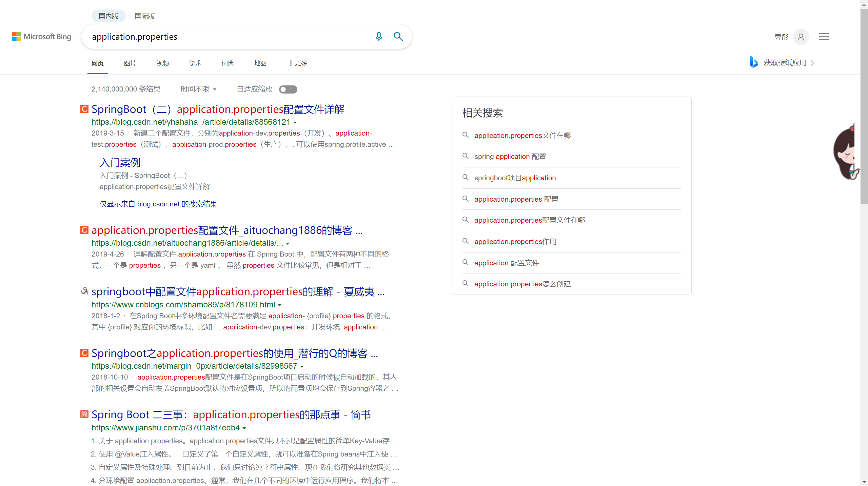Click search icon beside spring application 配置
The width and height of the screenshot is (868, 486).
point(466,156)
